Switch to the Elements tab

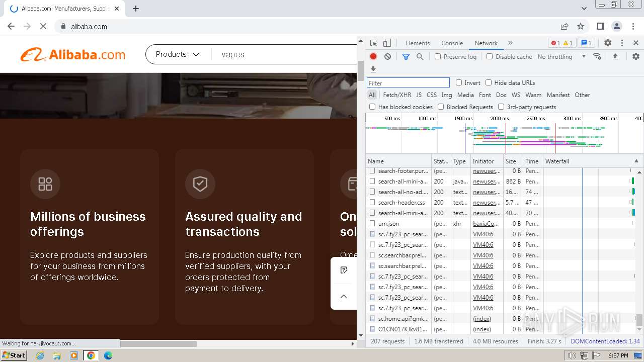click(418, 43)
